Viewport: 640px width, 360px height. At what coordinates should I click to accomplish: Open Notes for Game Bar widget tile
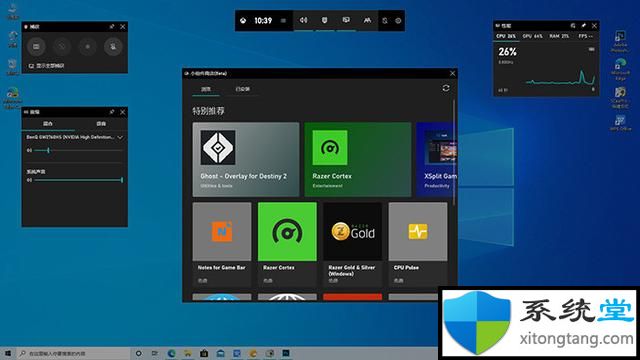coord(222,244)
